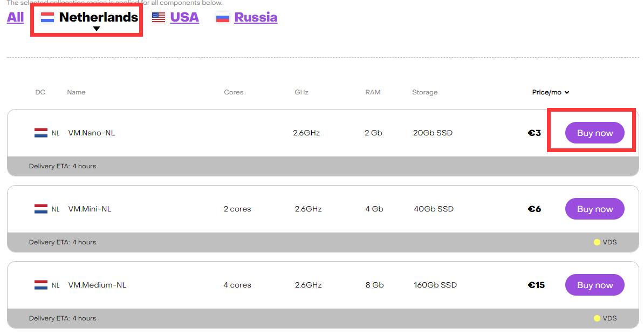Select the All regions tab
This screenshot has width=644, height=335.
(15, 17)
